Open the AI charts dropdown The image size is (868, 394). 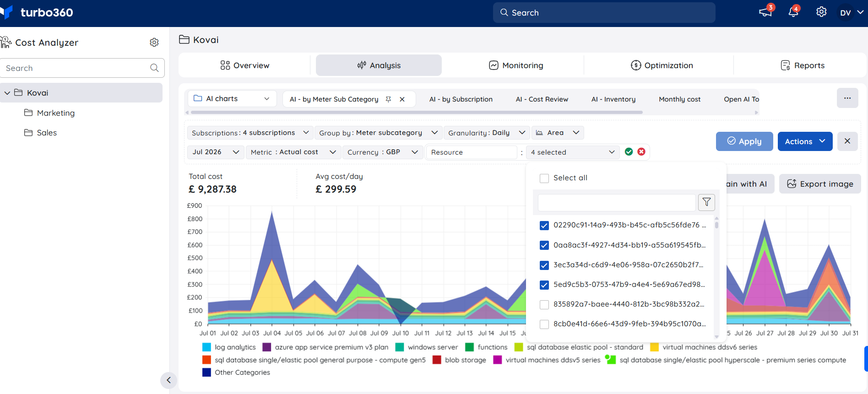232,99
